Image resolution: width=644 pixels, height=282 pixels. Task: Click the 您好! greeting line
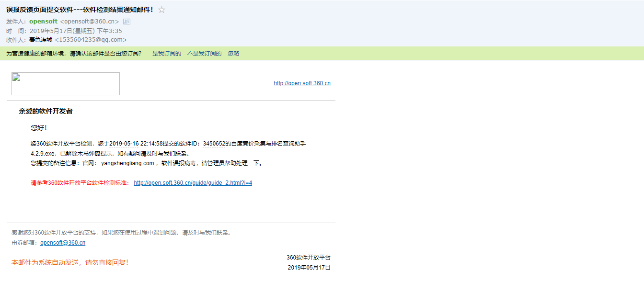[x=39, y=128]
